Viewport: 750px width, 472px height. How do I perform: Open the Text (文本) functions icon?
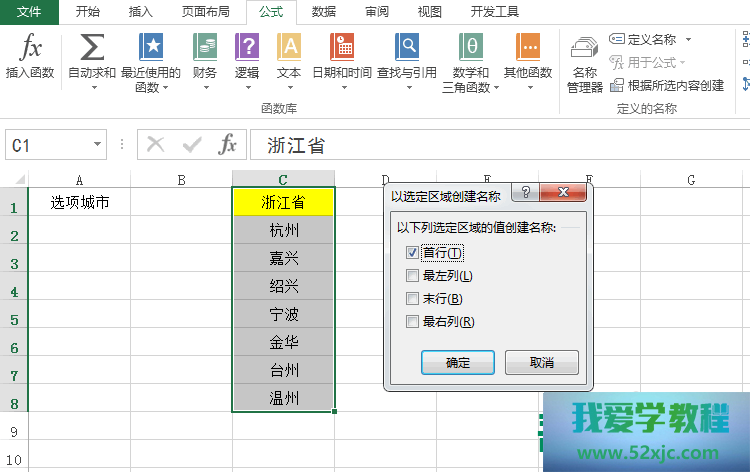point(289,48)
